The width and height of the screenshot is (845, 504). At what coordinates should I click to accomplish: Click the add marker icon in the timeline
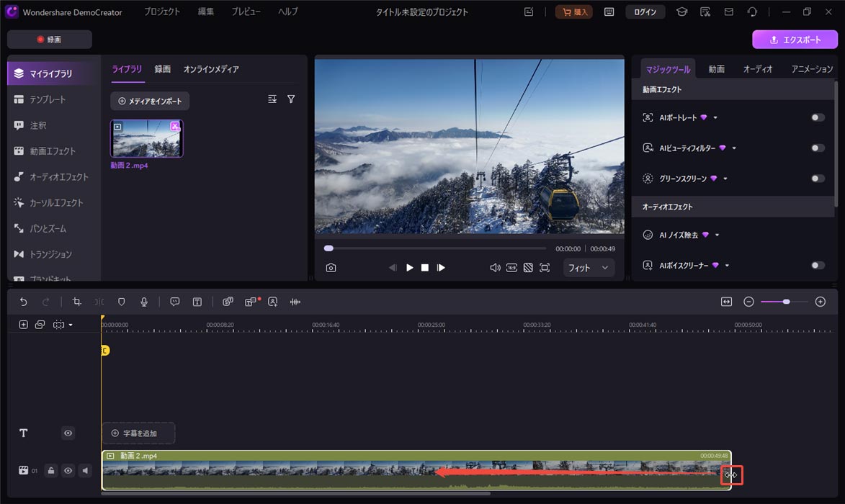pos(22,324)
